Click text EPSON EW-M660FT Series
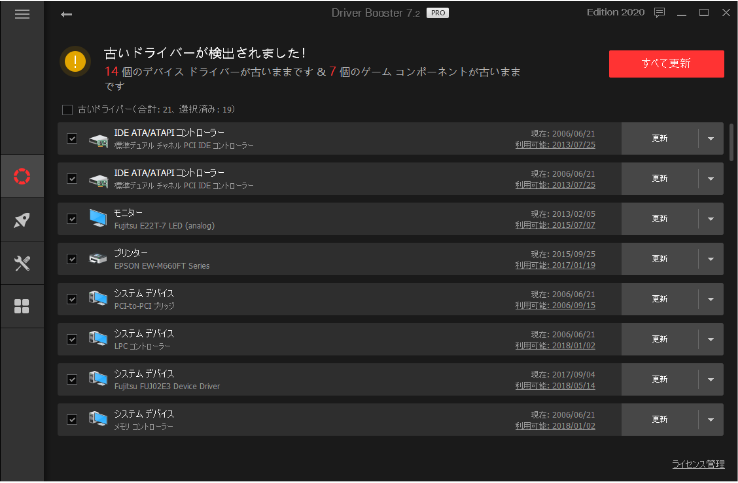The image size is (738, 483). coord(162,266)
